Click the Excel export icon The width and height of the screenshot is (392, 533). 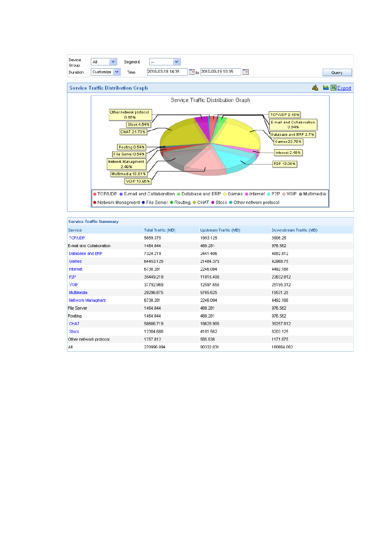[x=333, y=88]
